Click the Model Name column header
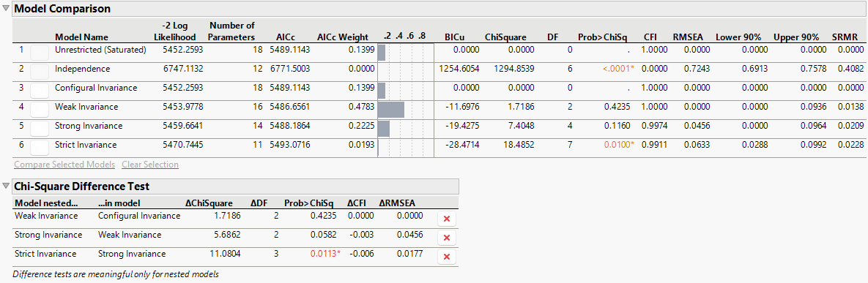Image resolution: width=868 pixels, height=283 pixels. coord(81,37)
